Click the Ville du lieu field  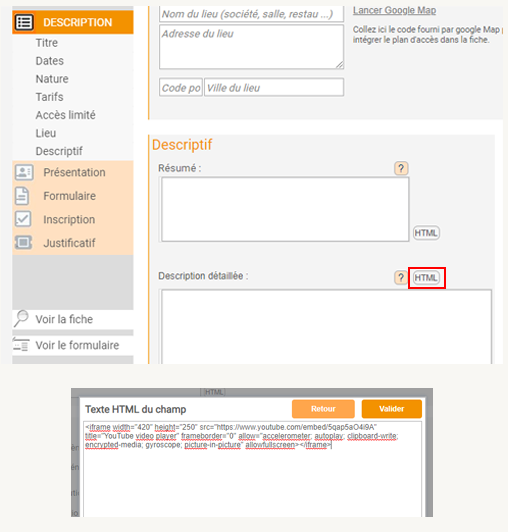pos(274,88)
